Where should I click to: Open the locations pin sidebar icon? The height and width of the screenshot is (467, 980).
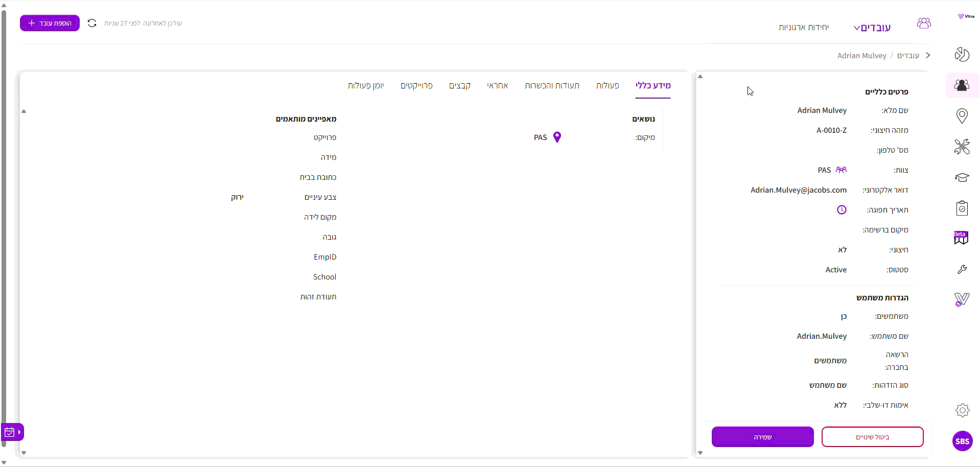[962, 116]
